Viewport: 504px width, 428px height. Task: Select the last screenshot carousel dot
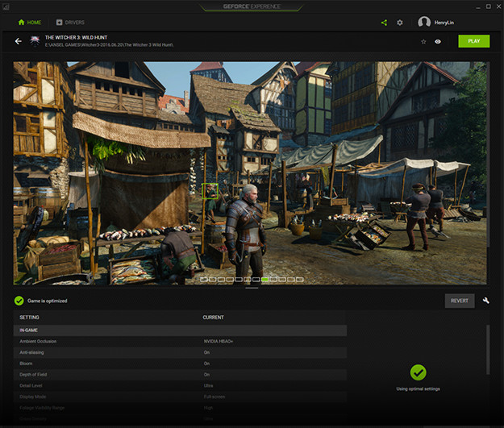[299, 280]
